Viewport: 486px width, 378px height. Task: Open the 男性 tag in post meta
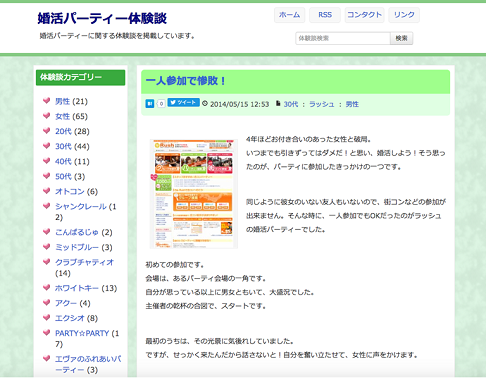(352, 104)
